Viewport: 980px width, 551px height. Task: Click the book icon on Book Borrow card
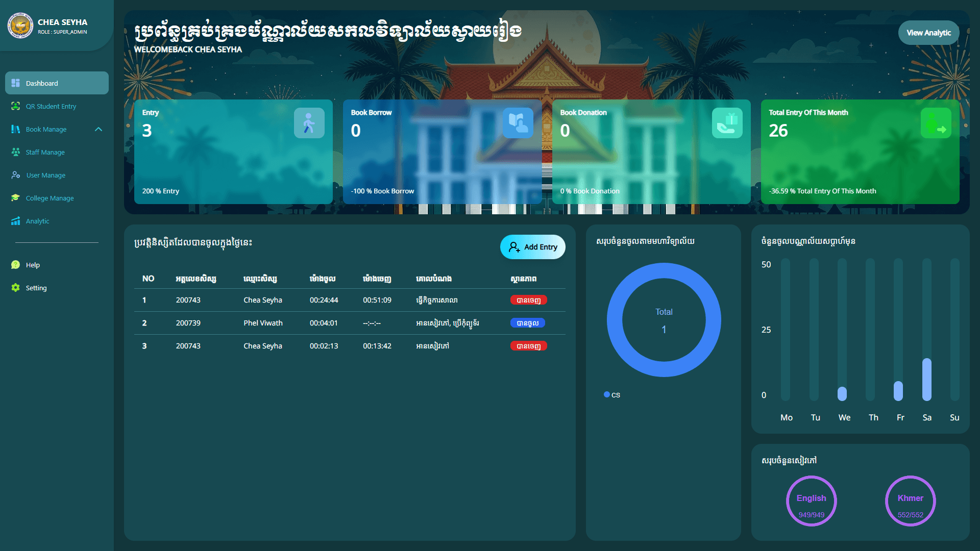tap(518, 122)
